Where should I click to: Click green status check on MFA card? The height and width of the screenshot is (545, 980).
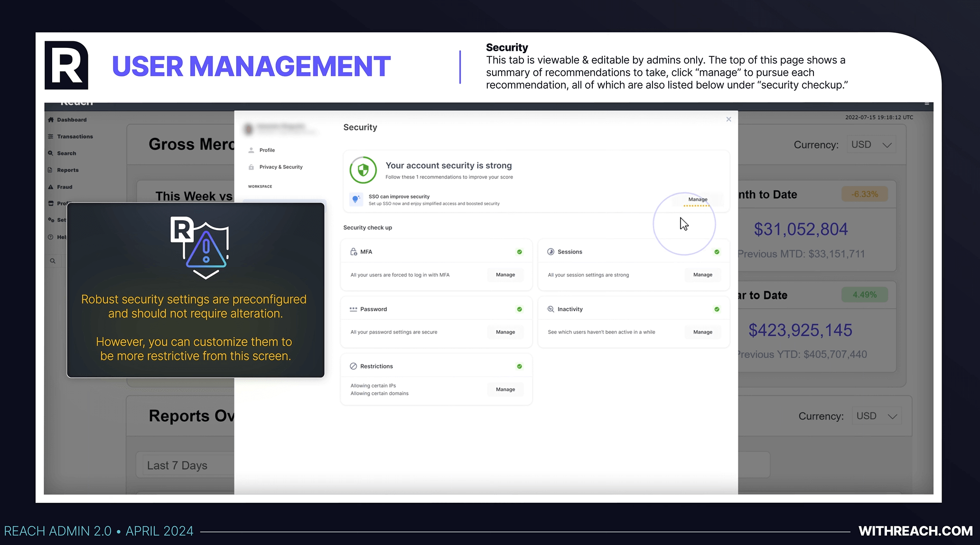(x=519, y=252)
